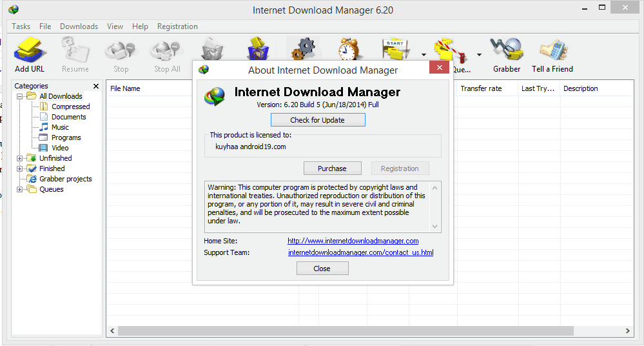Click the Check for Update button
The height and width of the screenshot is (346, 644).
[318, 119]
